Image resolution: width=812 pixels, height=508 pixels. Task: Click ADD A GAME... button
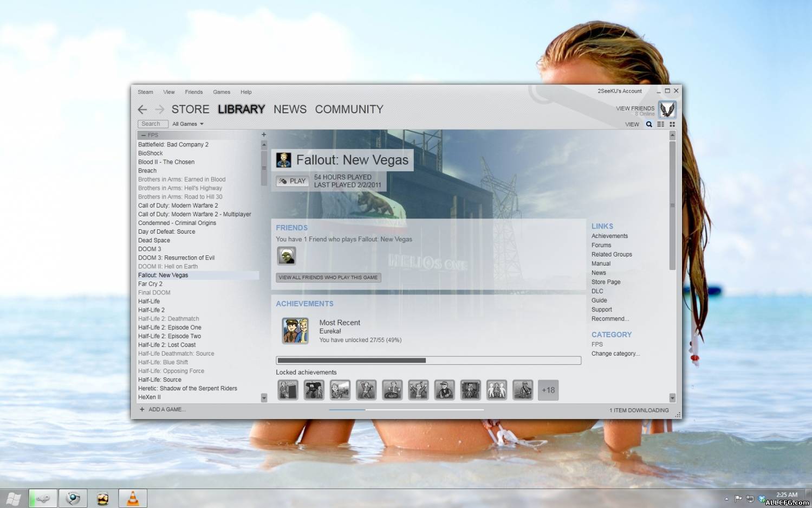pyautogui.click(x=163, y=409)
